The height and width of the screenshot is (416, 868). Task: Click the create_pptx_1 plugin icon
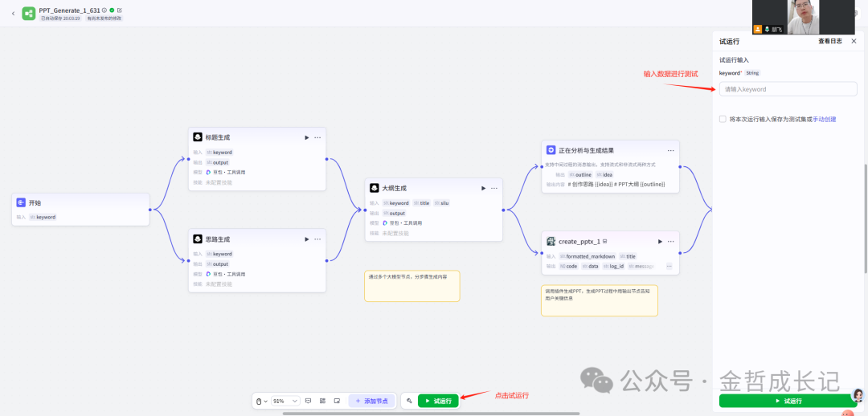551,241
